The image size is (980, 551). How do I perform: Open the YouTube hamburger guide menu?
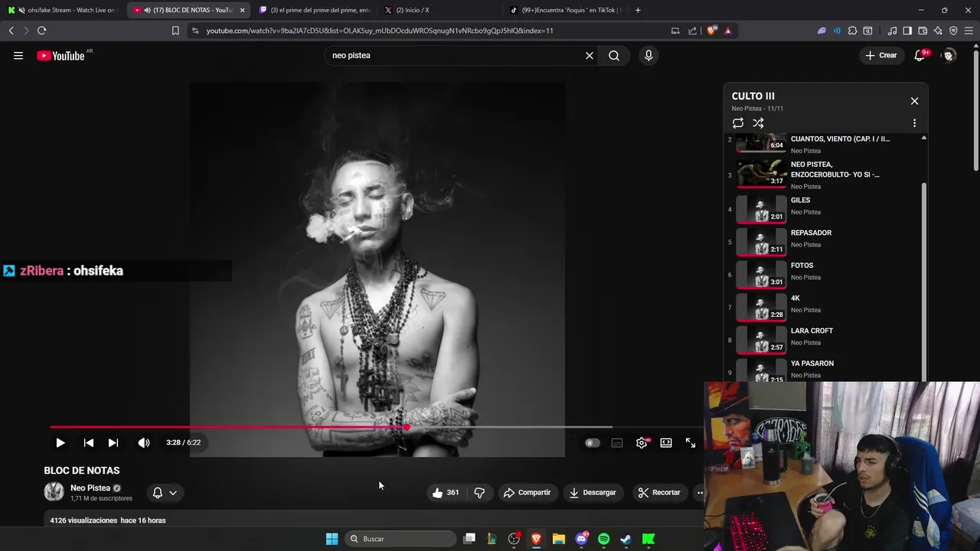[x=18, y=55]
